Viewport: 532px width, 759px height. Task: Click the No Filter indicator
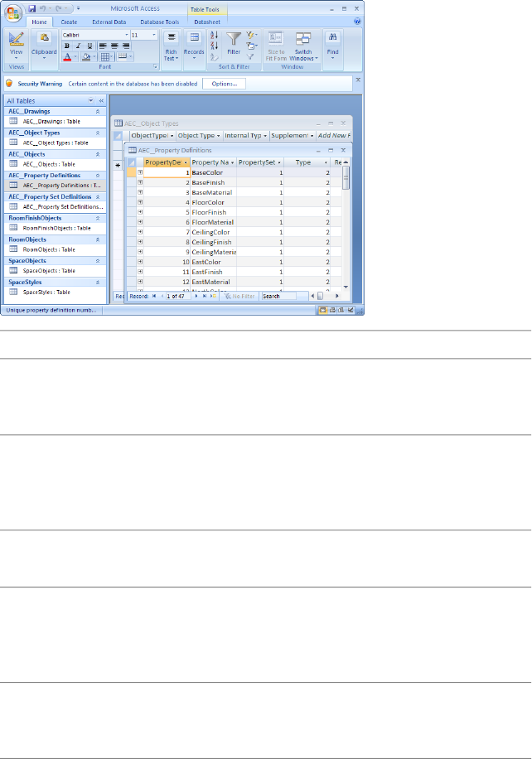pos(239,297)
